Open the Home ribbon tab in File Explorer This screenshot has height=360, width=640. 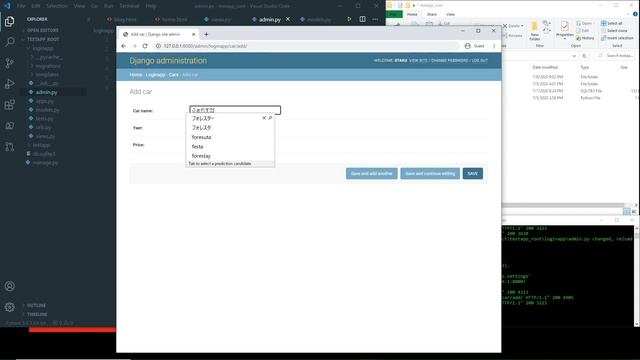tap(412, 14)
